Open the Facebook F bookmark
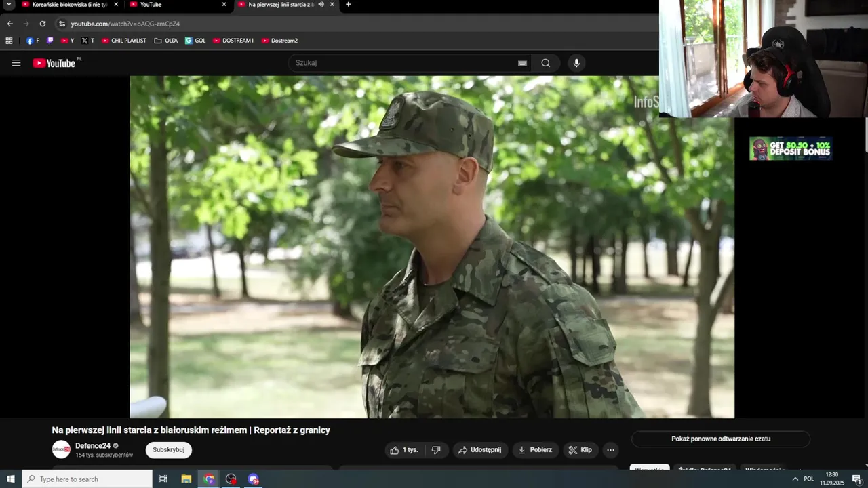The image size is (868, 488). point(32,41)
